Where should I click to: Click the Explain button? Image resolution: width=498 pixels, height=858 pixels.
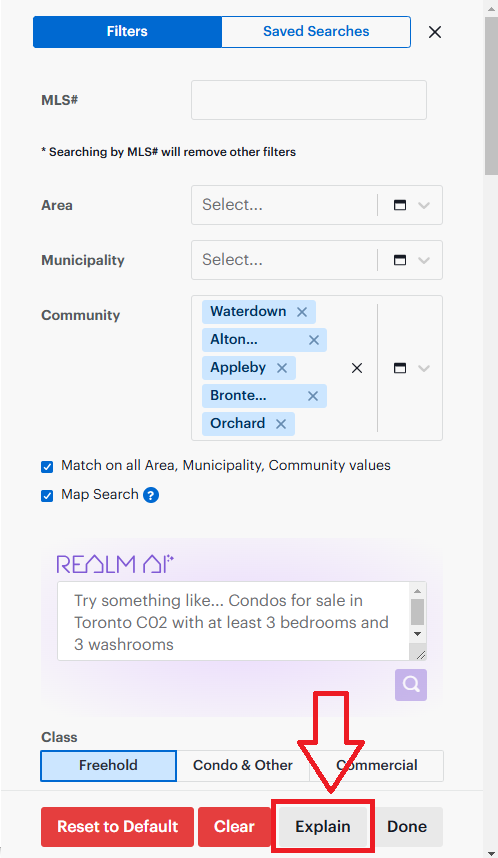pyautogui.click(x=323, y=826)
